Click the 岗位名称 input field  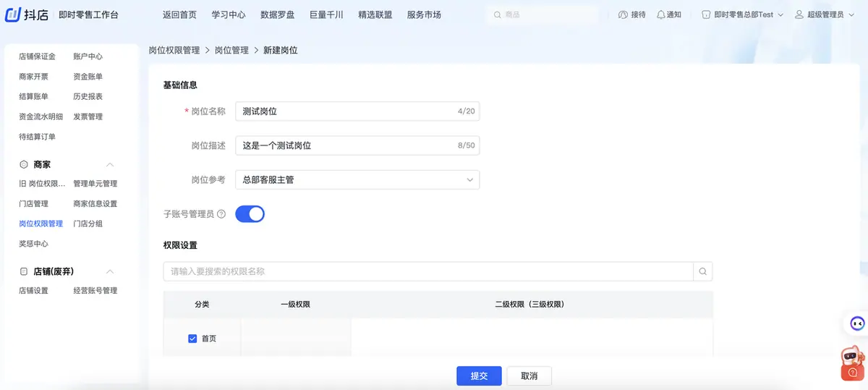[x=357, y=111]
